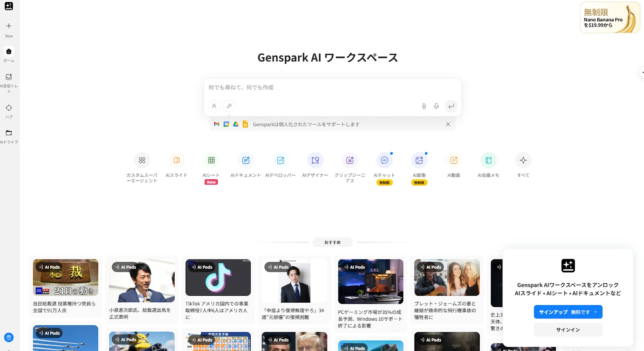Open the tools wrench selector in prompt box
This screenshot has height=351, width=644.
229,106
